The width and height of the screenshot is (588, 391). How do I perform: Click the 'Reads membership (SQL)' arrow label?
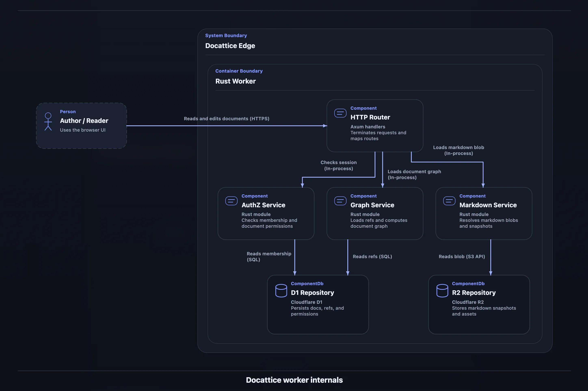[269, 256]
